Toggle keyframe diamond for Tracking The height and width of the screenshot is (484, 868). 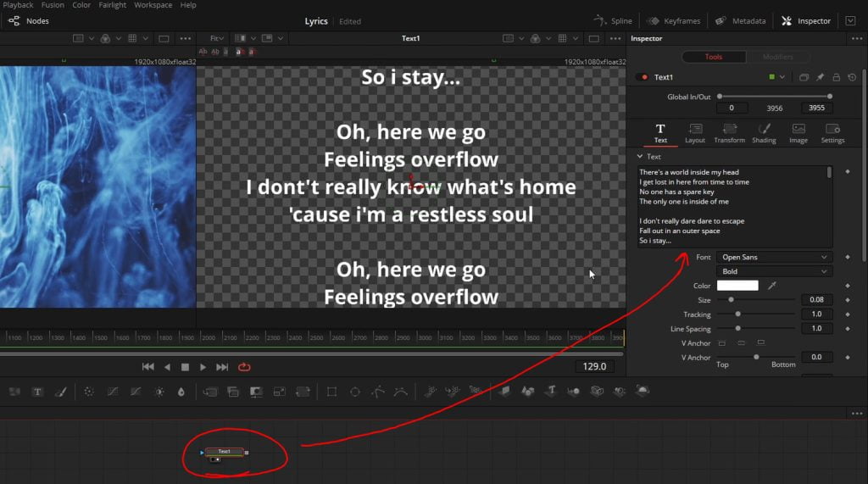click(x=848, y=314)
